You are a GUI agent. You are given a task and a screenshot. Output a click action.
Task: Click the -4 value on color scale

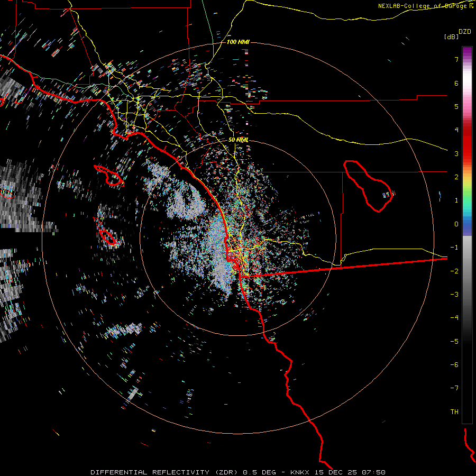tap(454, 318)
